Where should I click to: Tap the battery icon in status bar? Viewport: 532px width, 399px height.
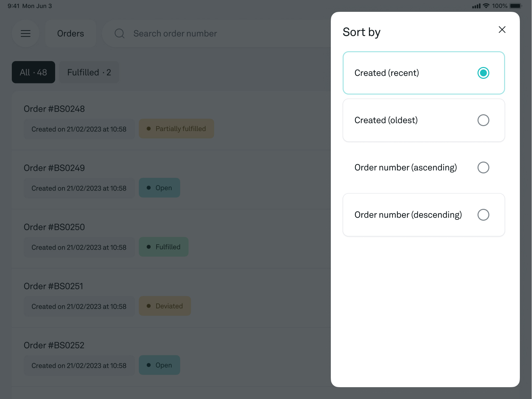tap(516, 6)
